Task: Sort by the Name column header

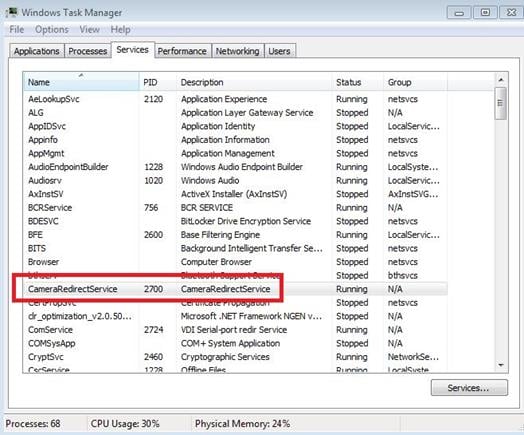Action: (x=81, y=82)
